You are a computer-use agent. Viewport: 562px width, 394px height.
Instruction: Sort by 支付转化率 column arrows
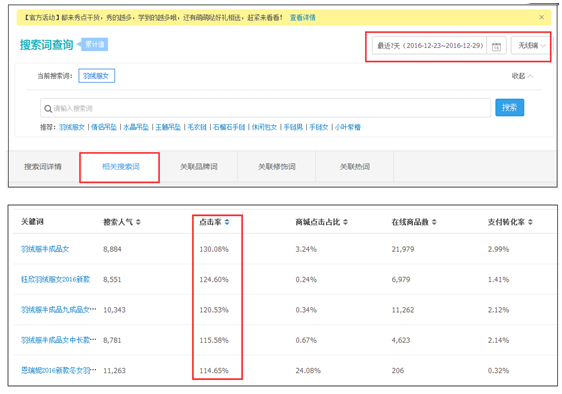(530, 222)
